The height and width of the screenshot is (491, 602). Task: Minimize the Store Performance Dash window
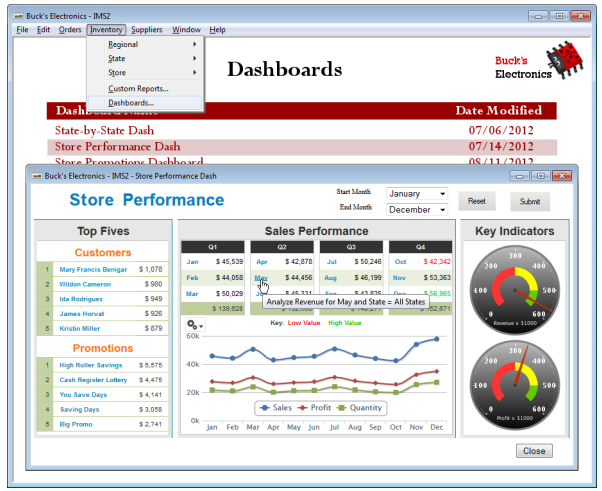pyautogui.click(x=520, y=176)
